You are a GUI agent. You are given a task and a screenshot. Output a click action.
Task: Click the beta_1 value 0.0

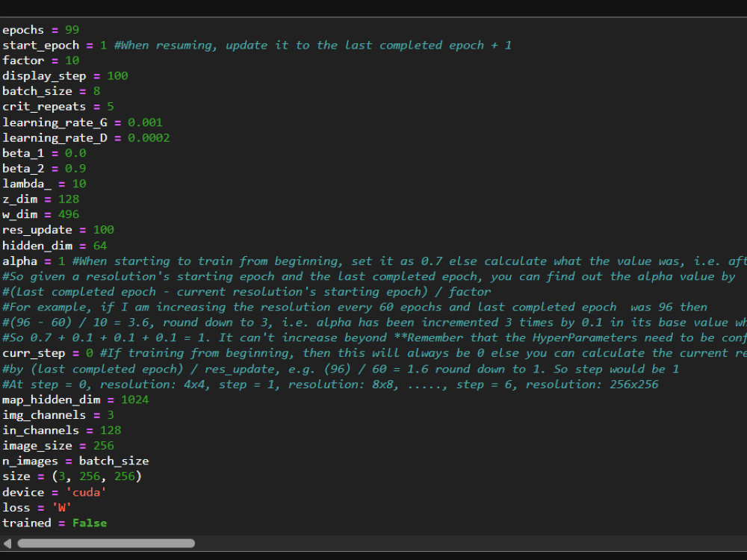75,153
